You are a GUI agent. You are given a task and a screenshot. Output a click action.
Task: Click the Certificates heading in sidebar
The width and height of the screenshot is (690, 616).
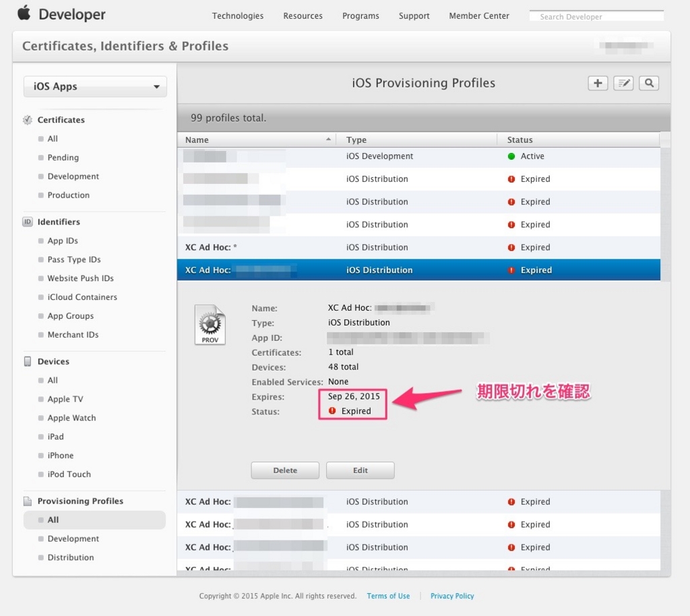click(x=61, y=120)
